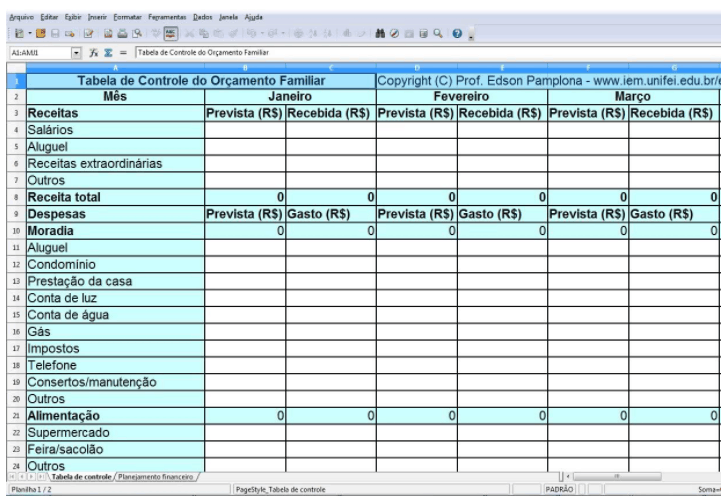
Task: Click the formula bar input line
Action: point(400,51)
